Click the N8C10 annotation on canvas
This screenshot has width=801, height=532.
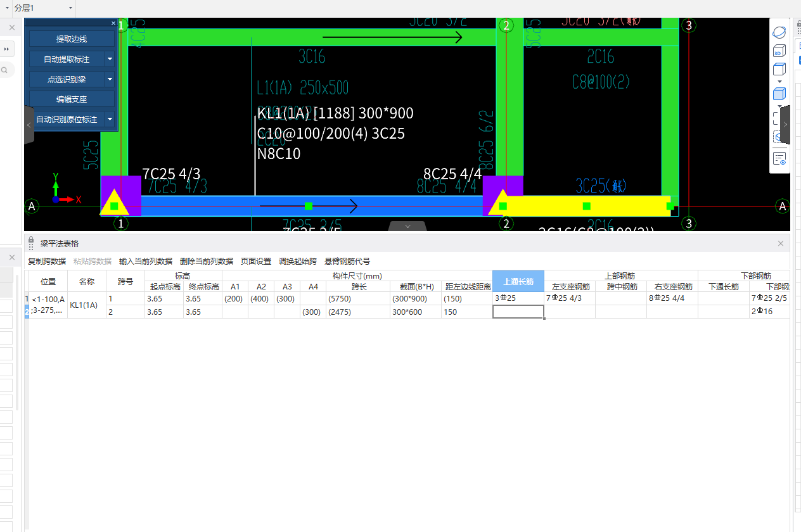[279, 154]
